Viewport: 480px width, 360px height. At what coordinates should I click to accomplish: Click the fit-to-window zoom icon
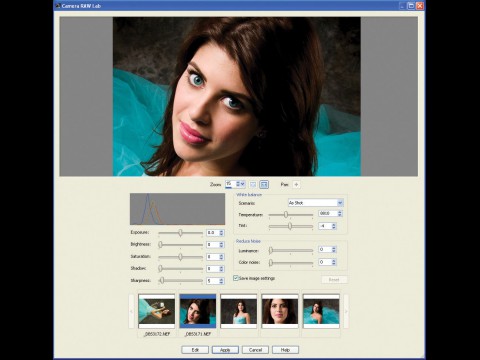[264, 184]
